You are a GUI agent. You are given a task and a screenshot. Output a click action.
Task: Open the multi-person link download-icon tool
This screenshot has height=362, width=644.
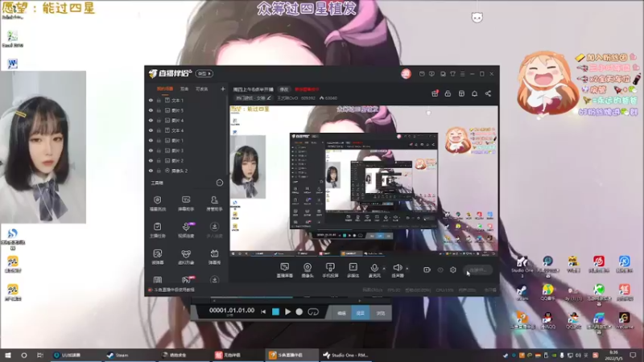coord(214,230)
